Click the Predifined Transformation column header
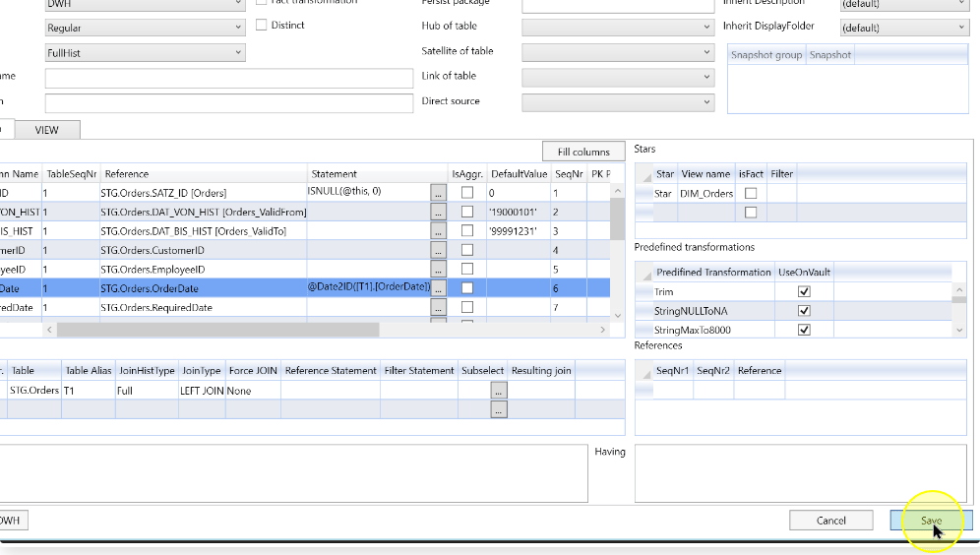This screenshot has width=980, height=555. [x=713, y=272]
